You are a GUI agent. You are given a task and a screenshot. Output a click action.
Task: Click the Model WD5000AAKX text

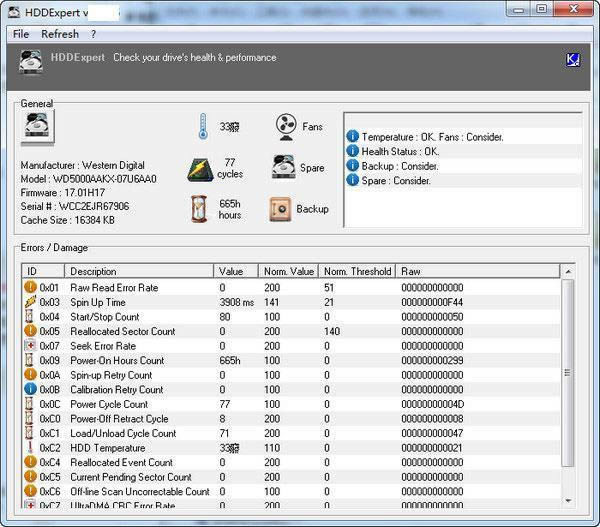pyautogui.click(x=88, y=179)
